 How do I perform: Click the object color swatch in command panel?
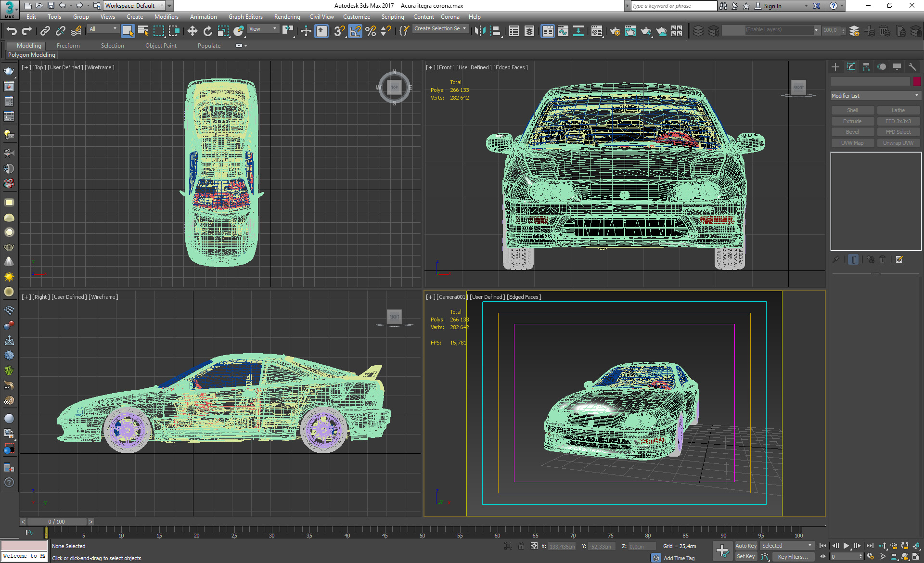[917, 81]
